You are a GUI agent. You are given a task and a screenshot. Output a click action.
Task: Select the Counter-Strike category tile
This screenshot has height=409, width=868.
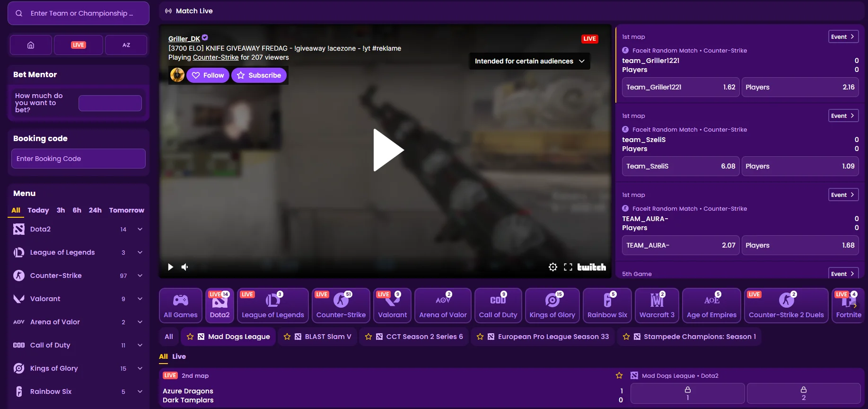(x=341, y=306)
